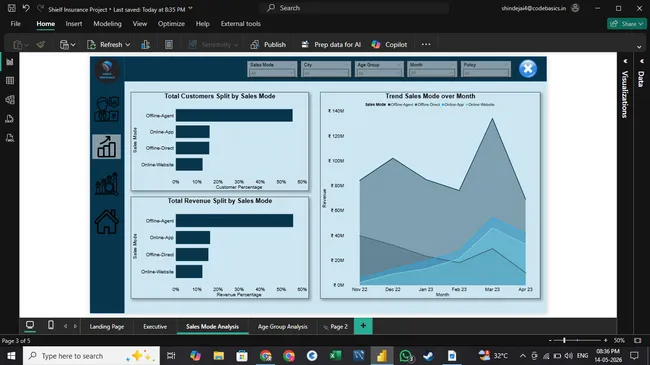Open the Help ribbon tab

pyautogui.click(x=202, y=24)
